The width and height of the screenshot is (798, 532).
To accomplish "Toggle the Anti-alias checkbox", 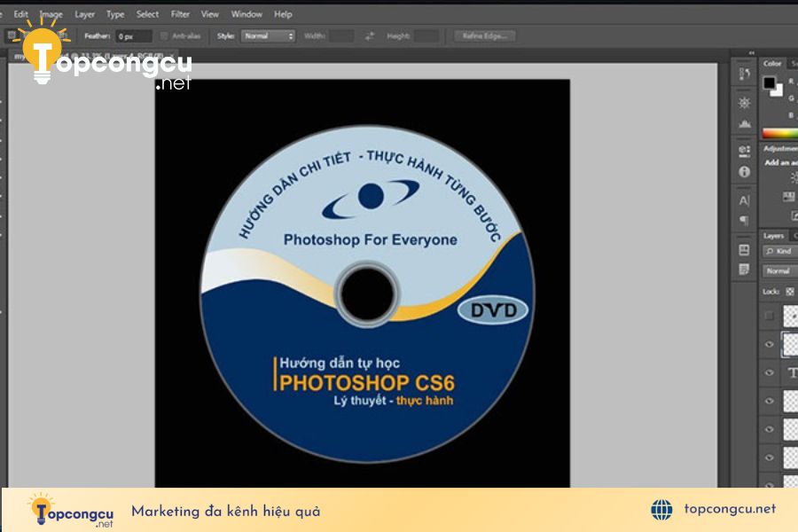I will pyautogui.click(x=164, y=36).
